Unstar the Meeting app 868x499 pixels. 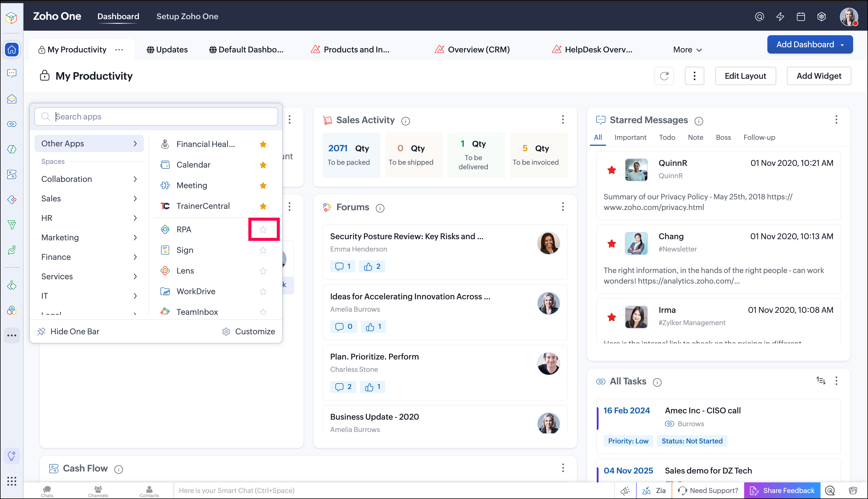pos(263,185)
